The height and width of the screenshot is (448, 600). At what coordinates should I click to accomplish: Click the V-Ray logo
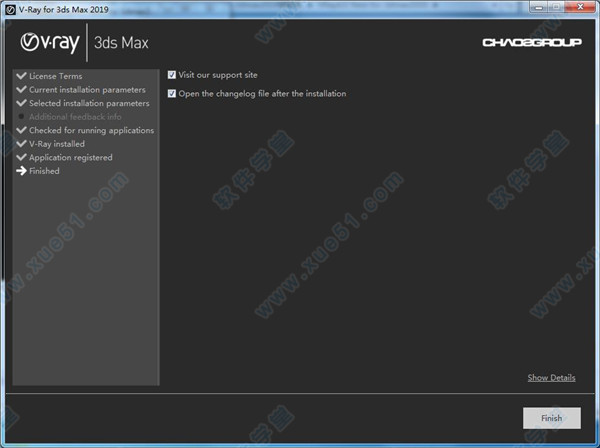pos(50,42)
